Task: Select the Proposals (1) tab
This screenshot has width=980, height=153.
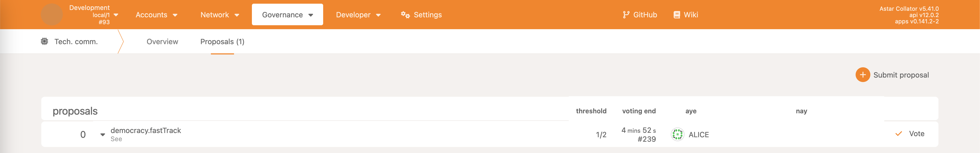Action: click(222, 42)
